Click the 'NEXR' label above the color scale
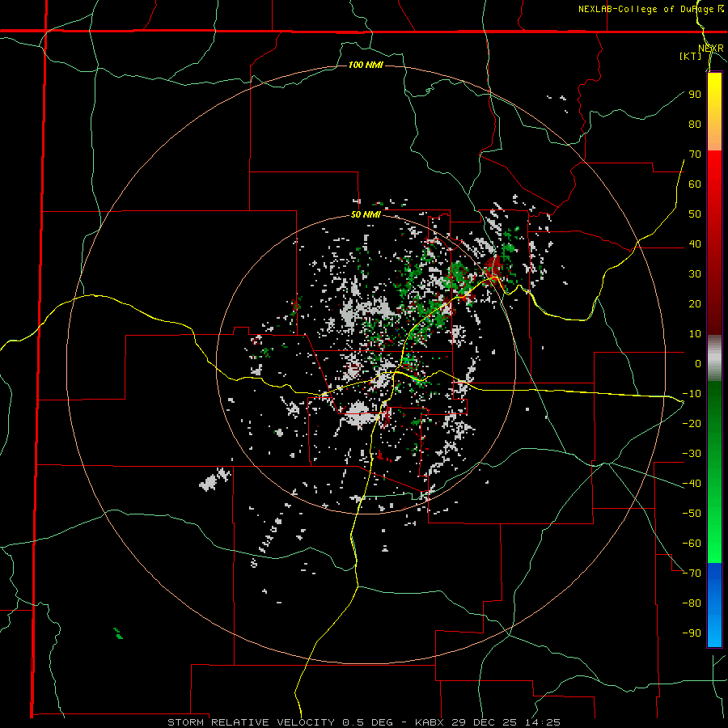Viewport: 728px width, 728px height. click(711, 49)
